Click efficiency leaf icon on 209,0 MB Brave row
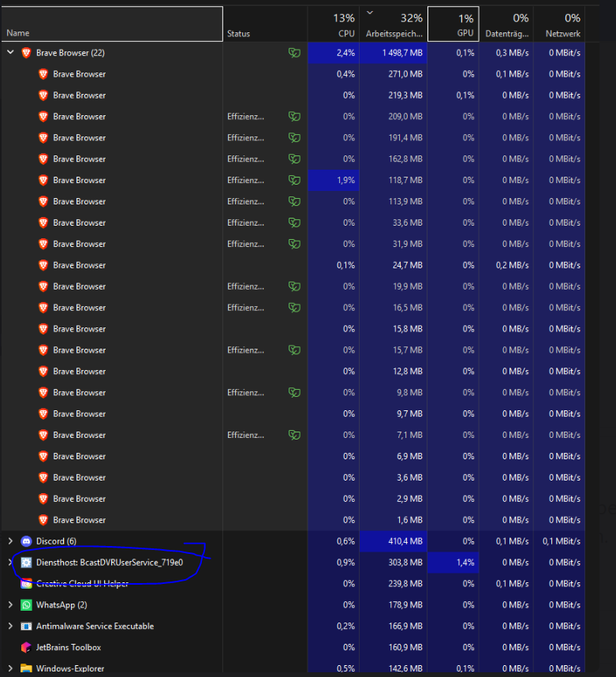 coord(294,116)
